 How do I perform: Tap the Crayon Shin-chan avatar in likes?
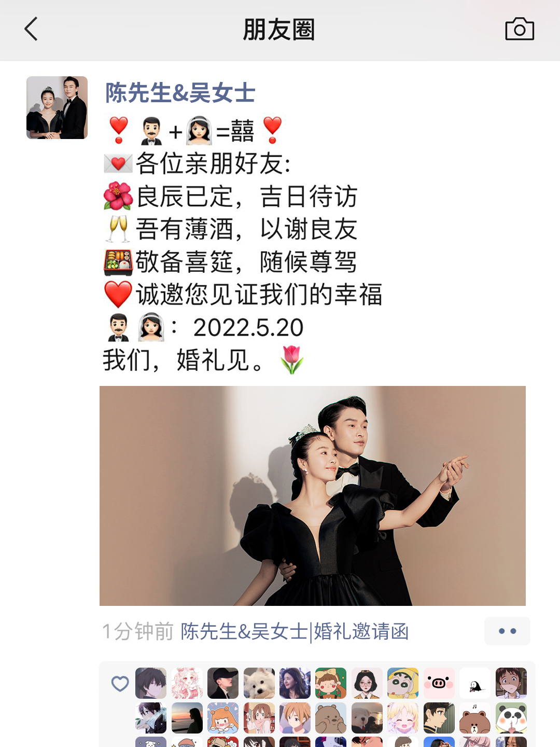403,683
